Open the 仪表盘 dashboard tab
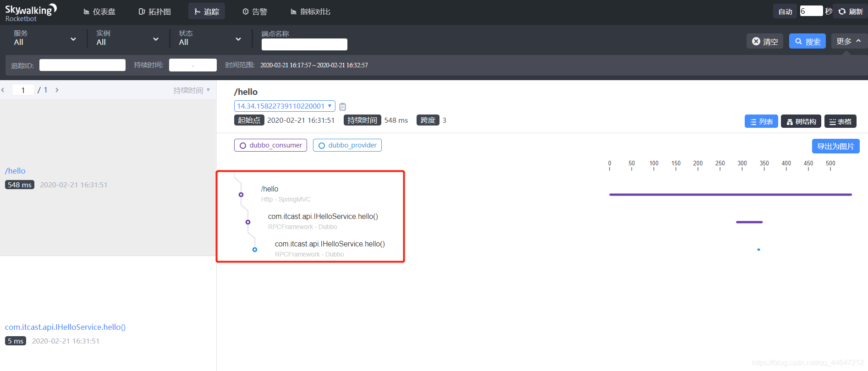The height and width of the screenshot is (371, 868). [99, 11]
